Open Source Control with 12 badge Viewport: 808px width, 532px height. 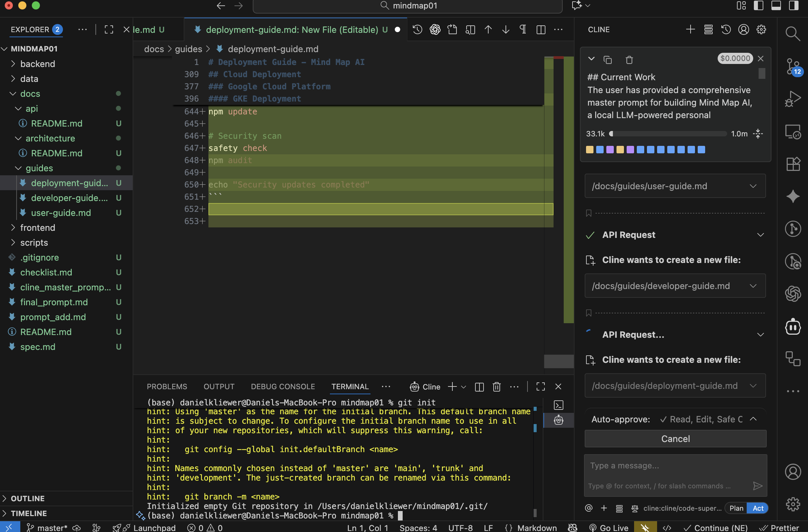point(793,66)
